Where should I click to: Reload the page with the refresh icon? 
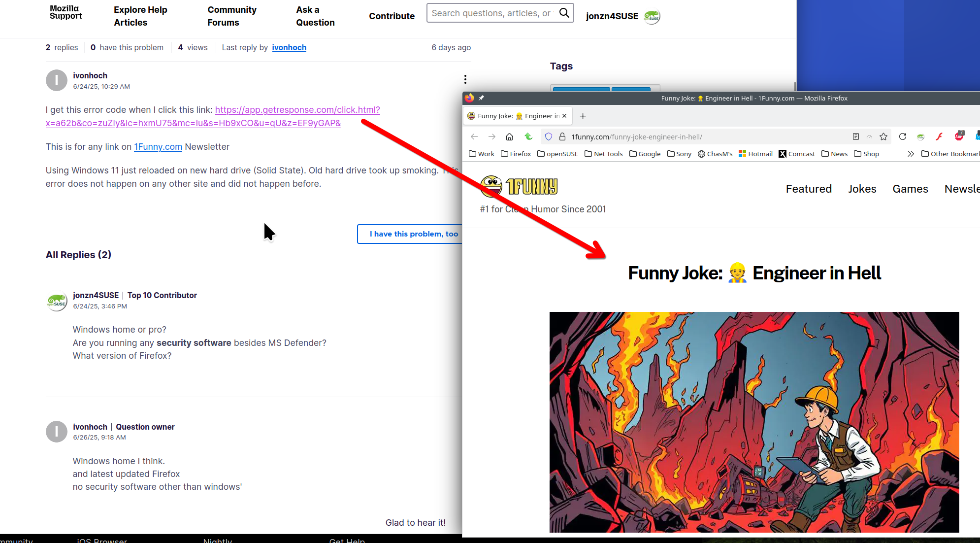tap(903, 137)
